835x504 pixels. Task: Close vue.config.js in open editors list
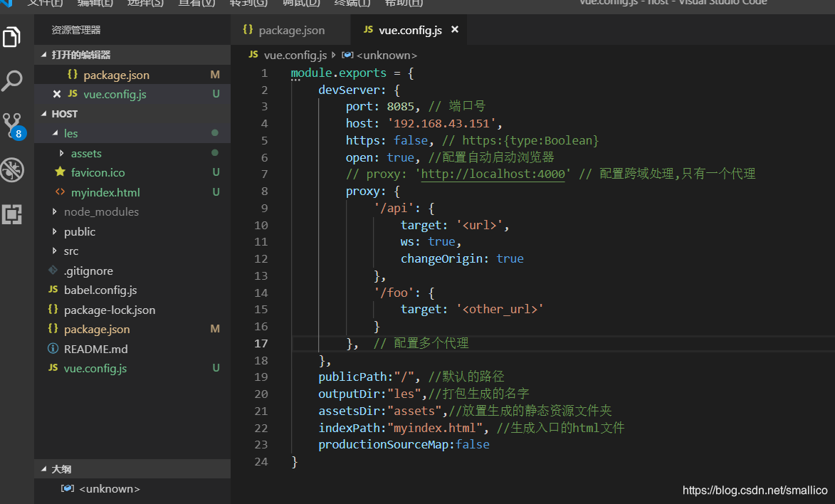pos(57,94)
